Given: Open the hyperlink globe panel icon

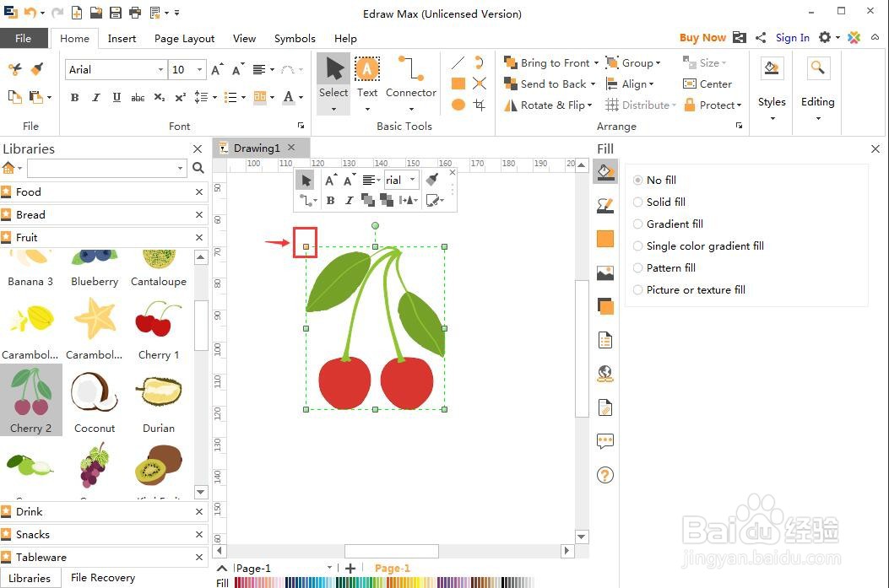Looking at the screenshot, I should (605, 374).
